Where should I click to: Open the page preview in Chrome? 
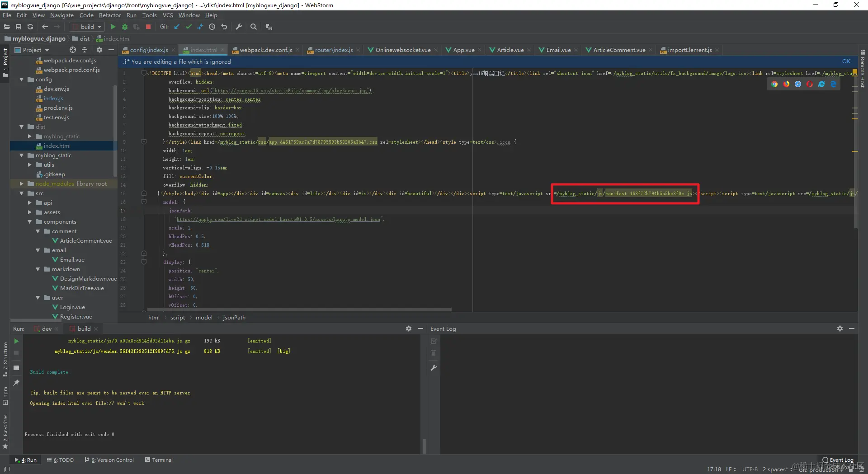pyautogui.click(x=775, y=84)
